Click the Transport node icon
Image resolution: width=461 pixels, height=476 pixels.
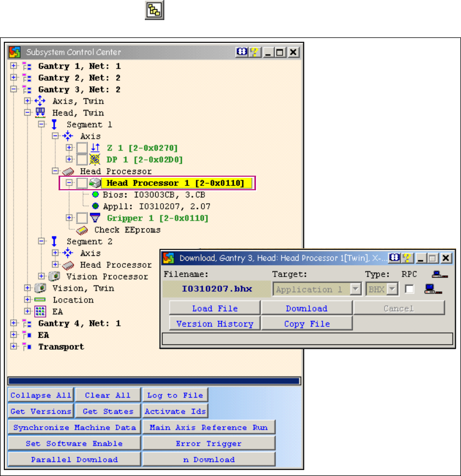coord(27,346)
